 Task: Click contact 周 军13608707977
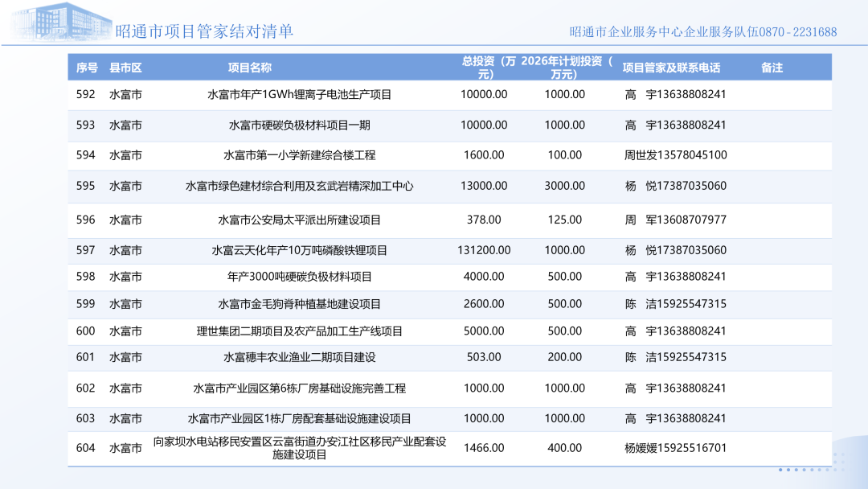[x=675, y=220]
